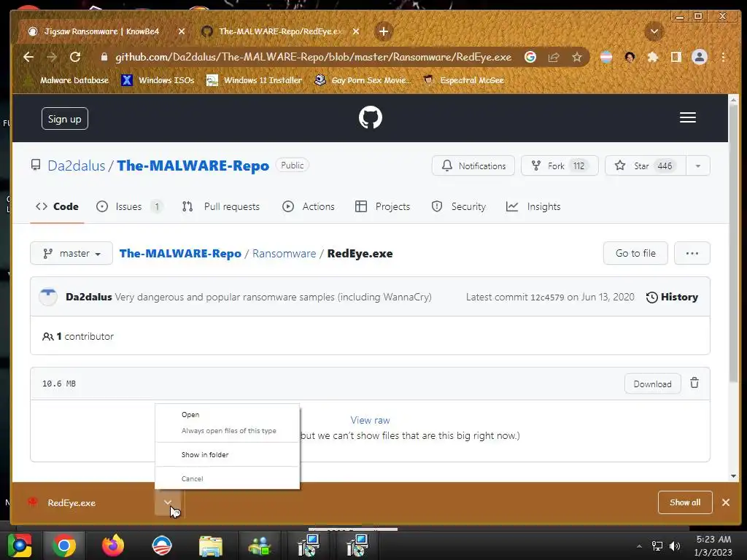Open the tab search dropdown
Screen dimensions: 747x560
tap(654, 31)
